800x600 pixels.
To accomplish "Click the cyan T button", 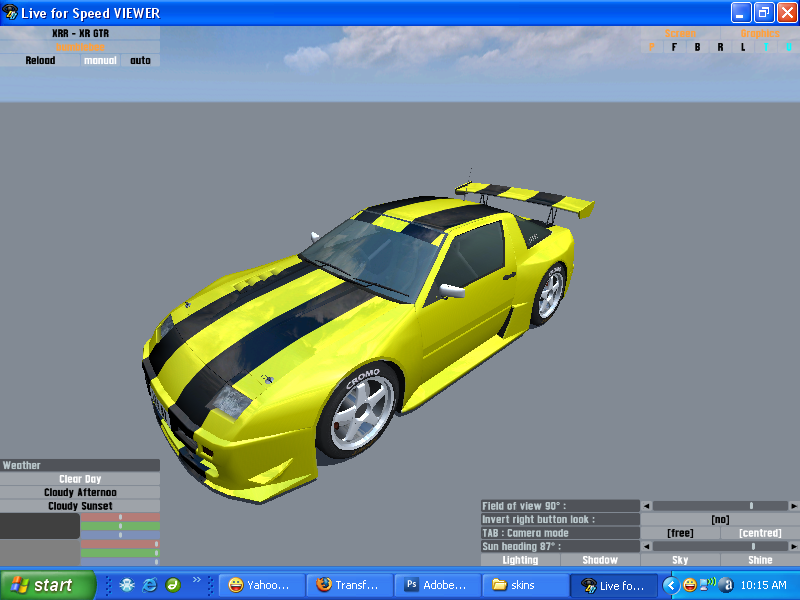I will [766, 47].
